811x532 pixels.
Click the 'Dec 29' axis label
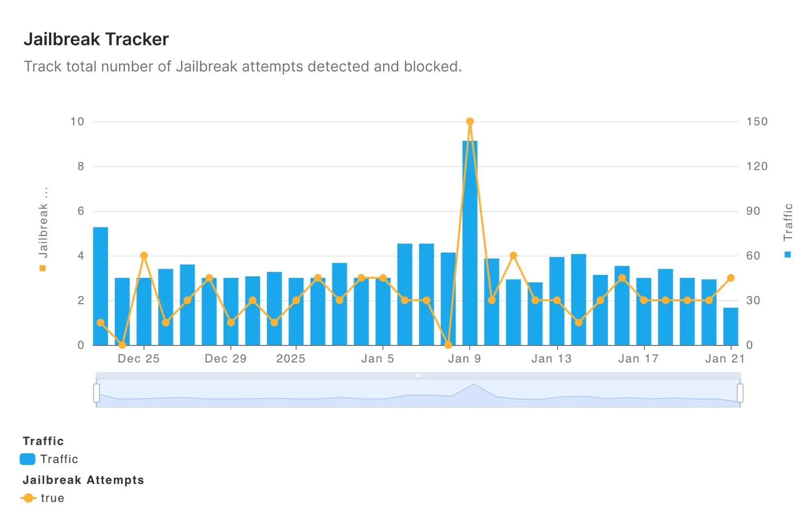(x=226, y=359)
